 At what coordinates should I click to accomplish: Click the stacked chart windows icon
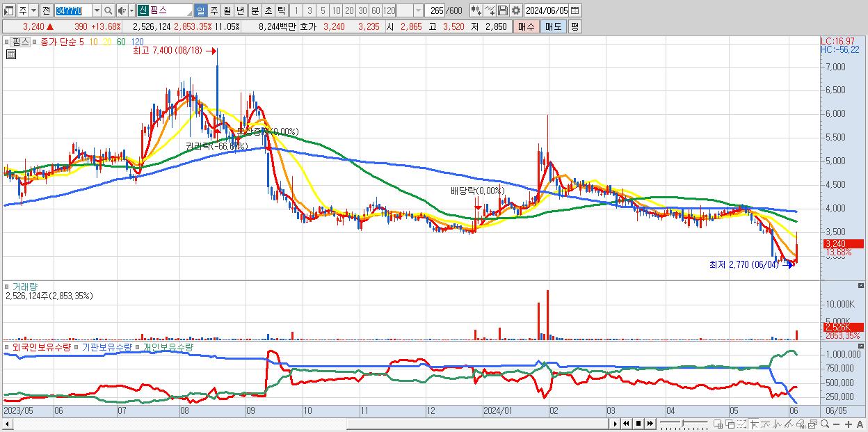click(813, 424)
